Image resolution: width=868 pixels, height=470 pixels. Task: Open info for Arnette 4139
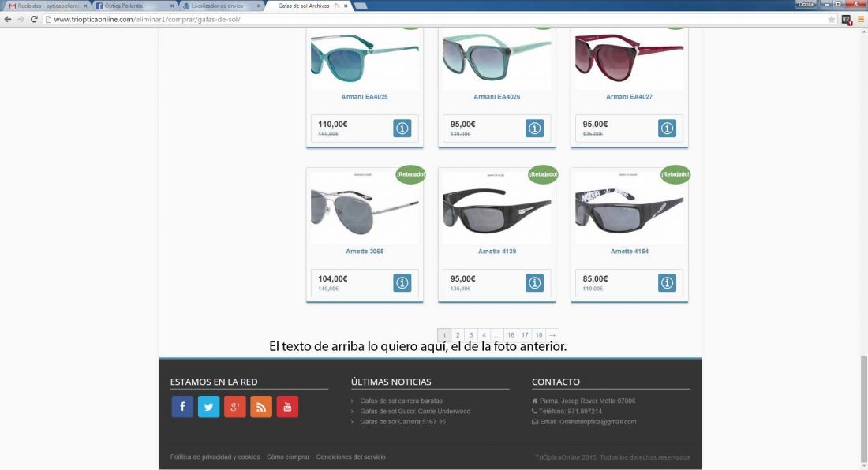(534, 282)
